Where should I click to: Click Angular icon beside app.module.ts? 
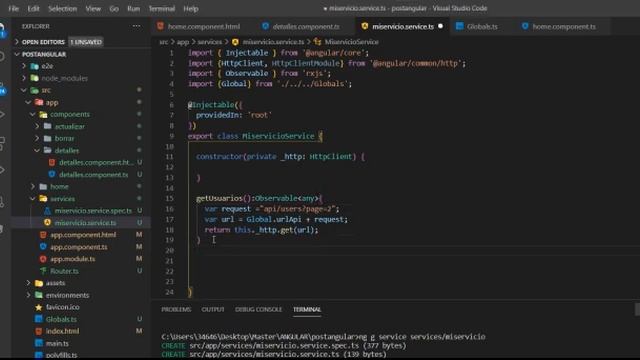(x=43, y=259)
